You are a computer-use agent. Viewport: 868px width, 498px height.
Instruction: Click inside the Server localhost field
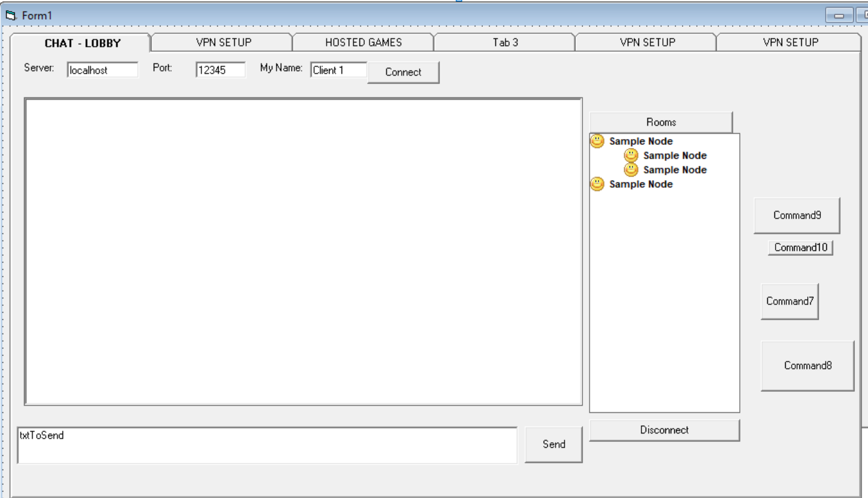100,70
